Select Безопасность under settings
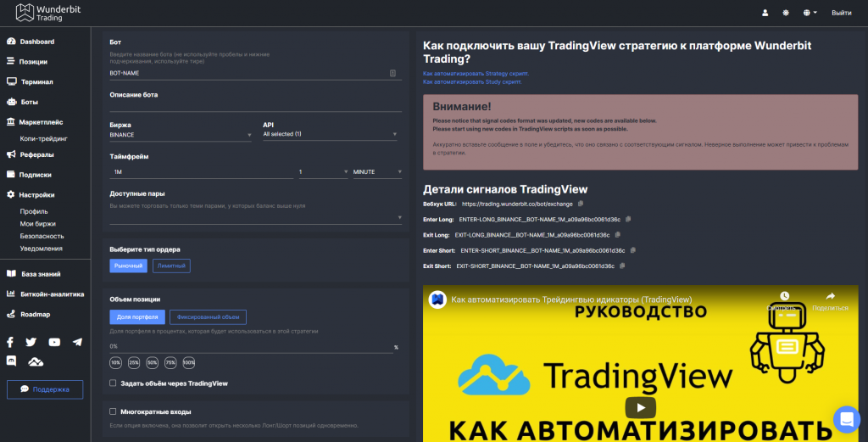Screen dimensions: 868x442 pyautogui.click(x=42, y=236)
